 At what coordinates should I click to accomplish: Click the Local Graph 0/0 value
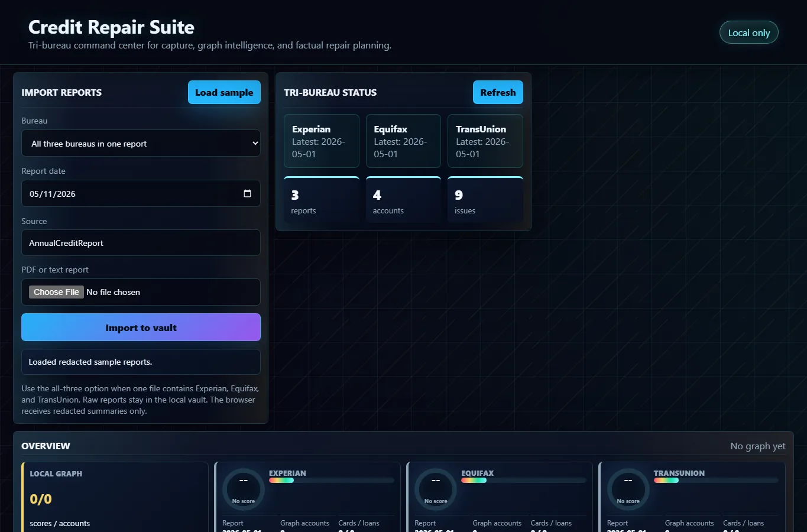click(x=41, y=499)
